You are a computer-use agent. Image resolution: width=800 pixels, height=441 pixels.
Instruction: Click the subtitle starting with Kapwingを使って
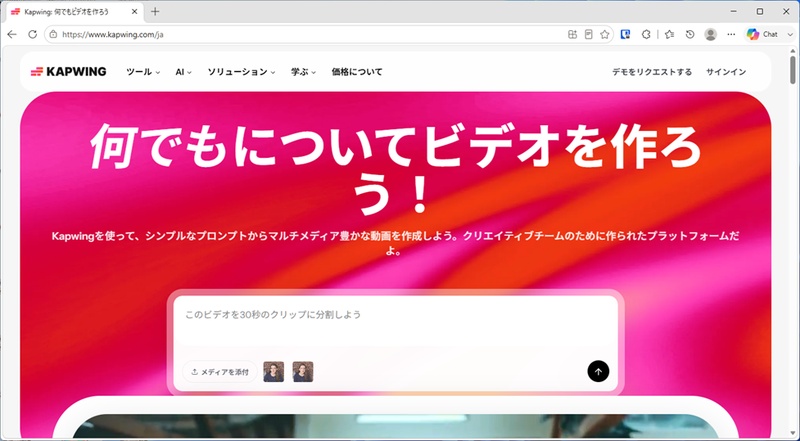(x=395, y=243)
